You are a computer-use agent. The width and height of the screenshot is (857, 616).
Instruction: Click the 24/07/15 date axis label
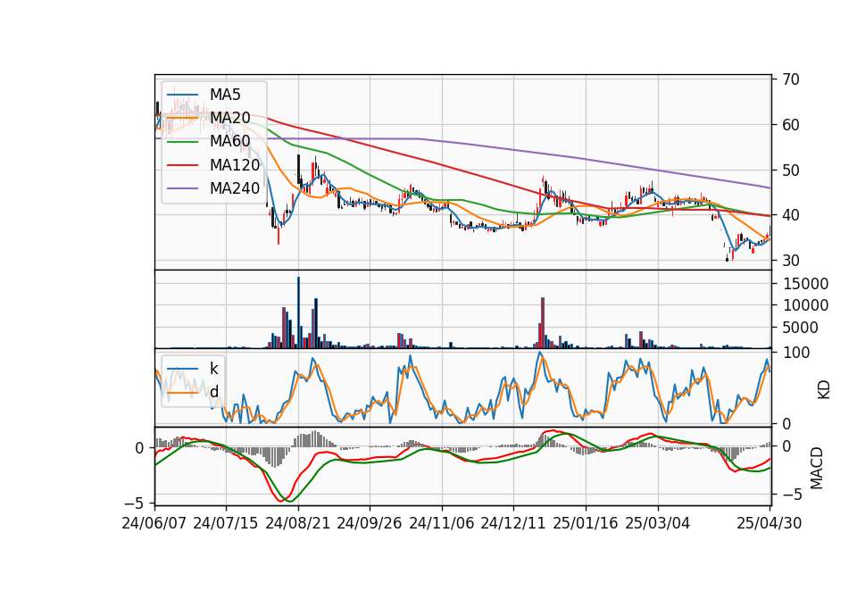[x=226, y=523]
